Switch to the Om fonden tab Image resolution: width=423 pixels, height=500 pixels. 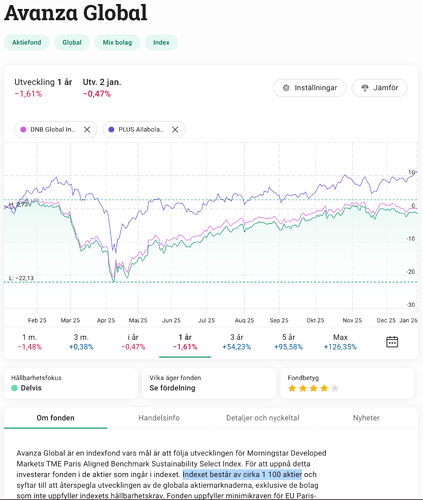pyautogui.click(x=56, y=418)
